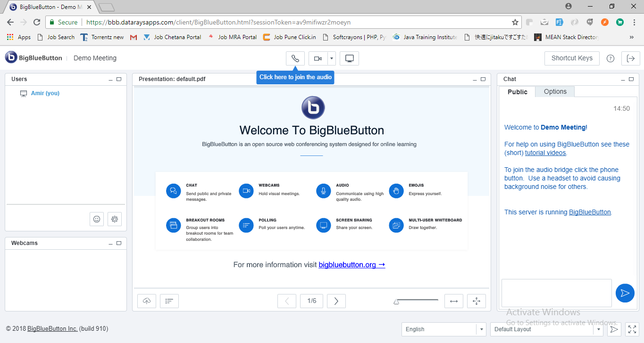
Task: Open the tutorial videos link
Action: click(545, 152)
